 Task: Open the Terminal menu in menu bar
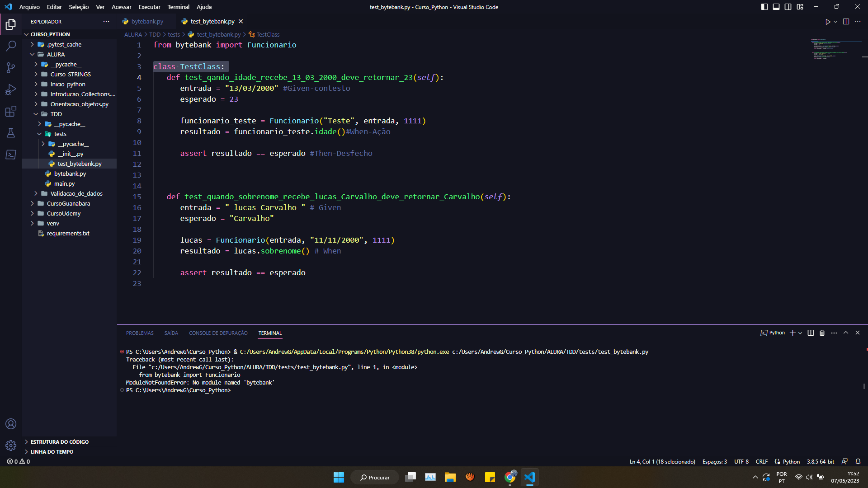click(178, 7)
